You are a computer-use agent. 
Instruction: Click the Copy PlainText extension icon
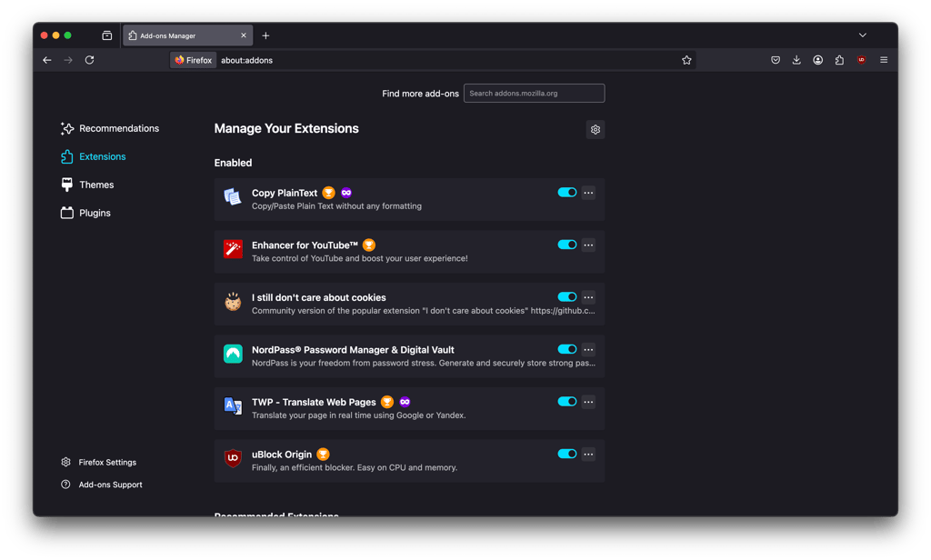click(x=233, y=196)
